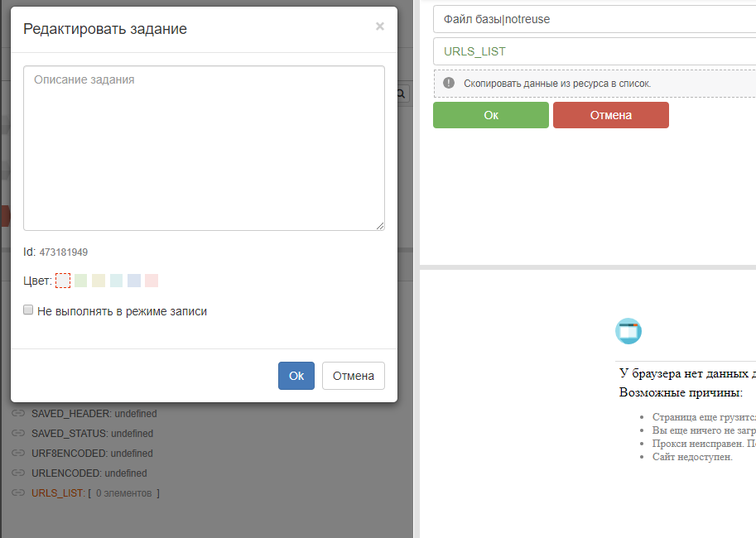Screen dimensions: 756x538
Task: Click link icon next to SAVED_STATUS
Action: pyautogui.click(x=18, y=433)
